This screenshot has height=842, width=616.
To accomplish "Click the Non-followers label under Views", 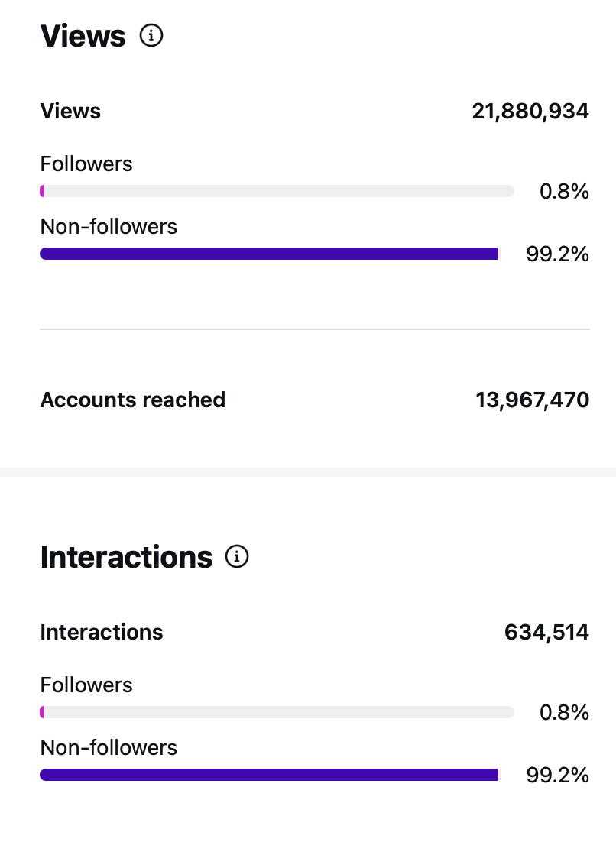I will pyautogui.click(x=108, y=226).
